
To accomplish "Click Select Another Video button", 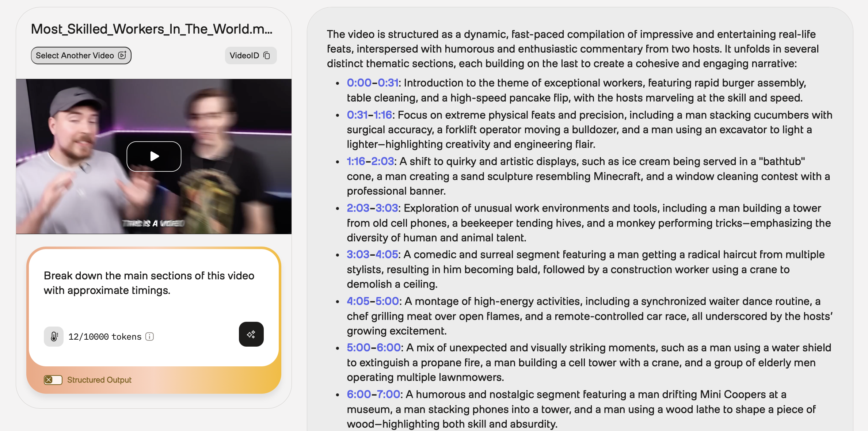I will (81, 56).
